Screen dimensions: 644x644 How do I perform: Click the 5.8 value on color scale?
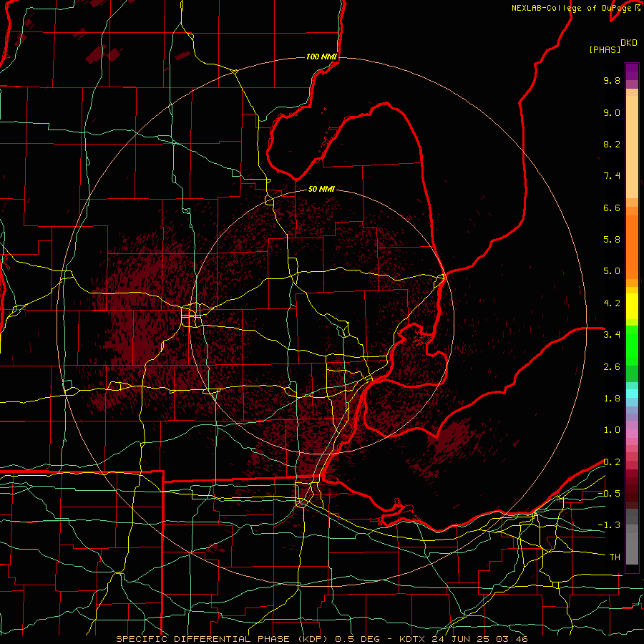[x=612, y=240]
